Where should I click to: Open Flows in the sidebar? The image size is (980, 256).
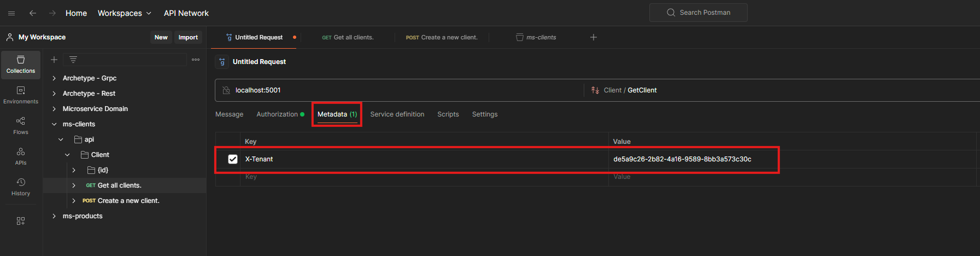pyautogui.click(x=21, y=126)
